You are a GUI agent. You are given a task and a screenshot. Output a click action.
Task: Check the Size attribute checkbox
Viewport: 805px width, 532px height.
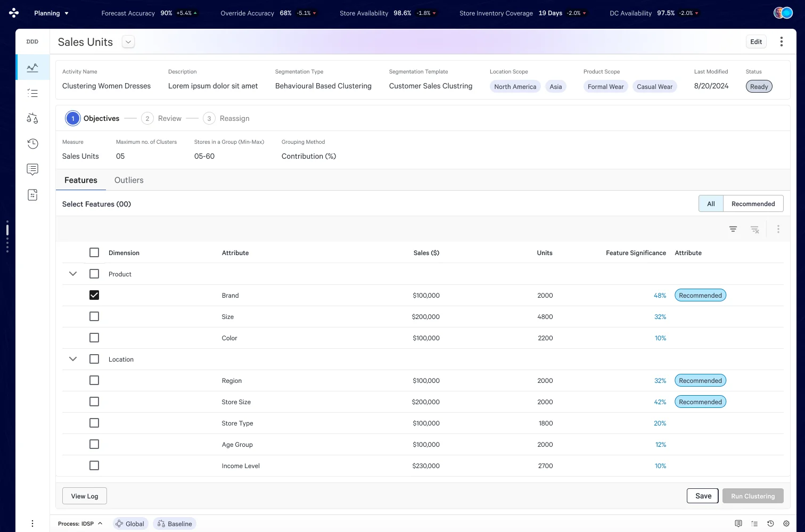point(94,316)
